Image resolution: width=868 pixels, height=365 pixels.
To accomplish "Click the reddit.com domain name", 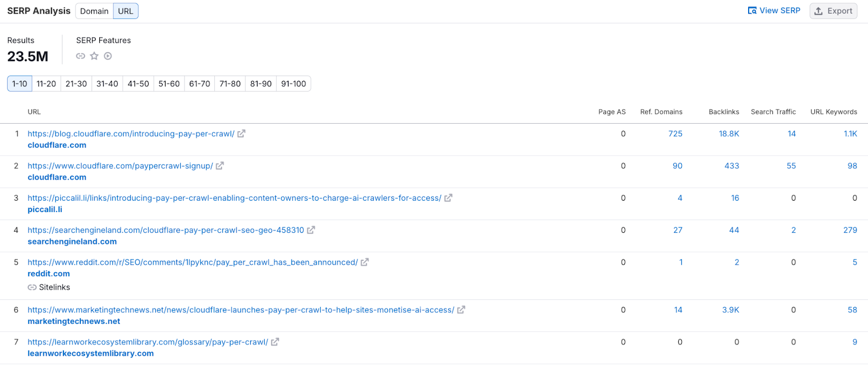I will coord(49,273).
